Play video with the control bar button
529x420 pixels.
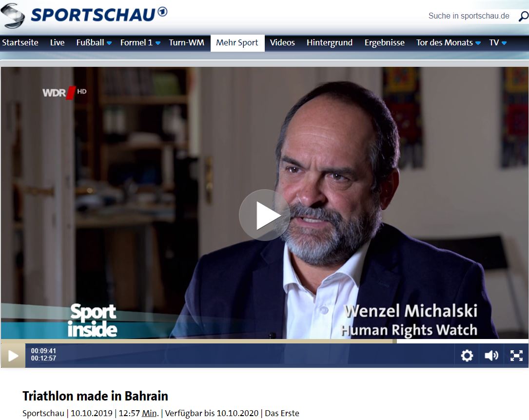click(13, 355)
